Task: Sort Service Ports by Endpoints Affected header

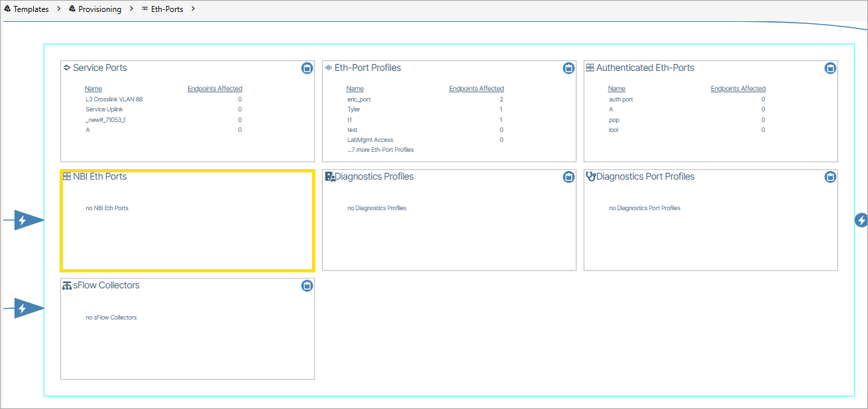Action: 215,89
